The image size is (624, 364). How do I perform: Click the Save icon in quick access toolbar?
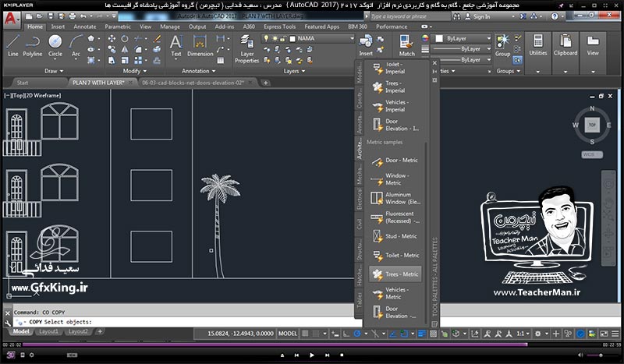pos(51,16)
